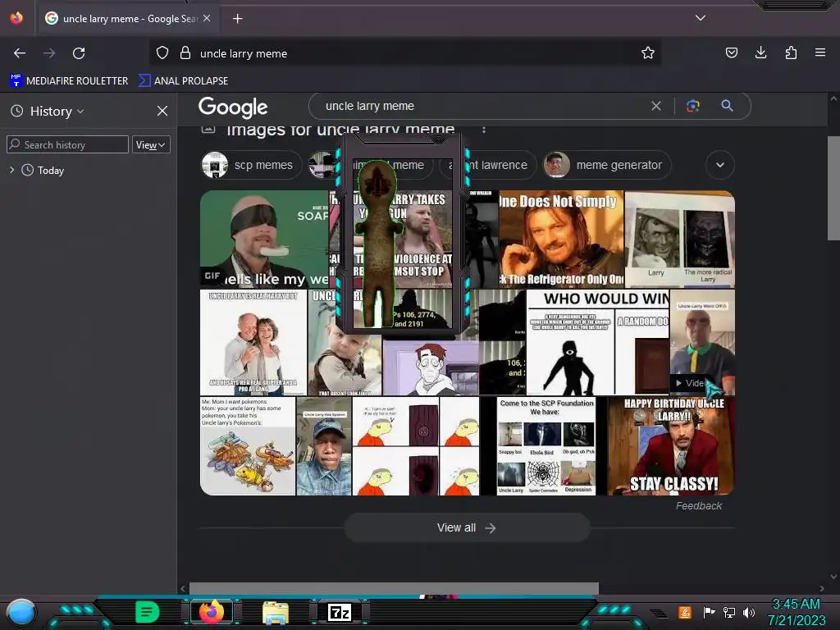View site security lock info

click(185, 52)
